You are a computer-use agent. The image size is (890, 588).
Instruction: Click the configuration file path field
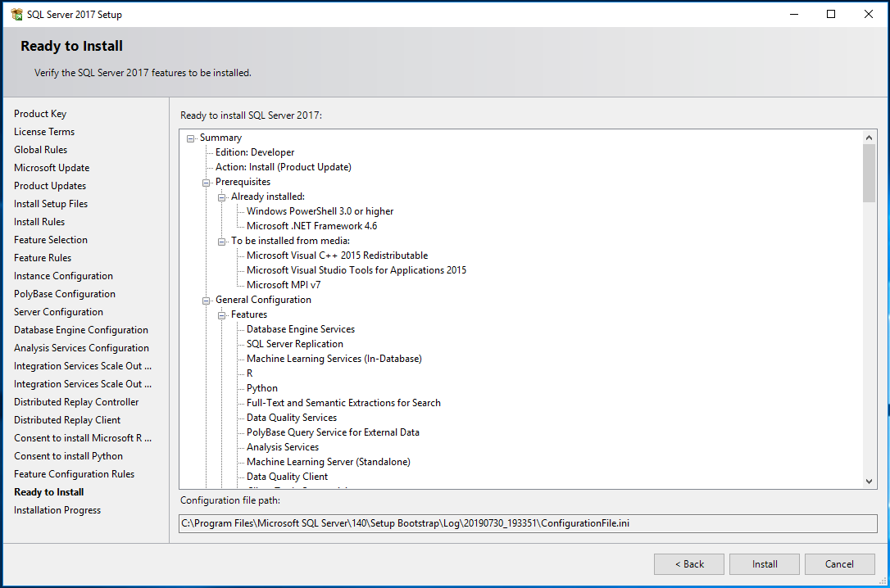pos(528,523)
